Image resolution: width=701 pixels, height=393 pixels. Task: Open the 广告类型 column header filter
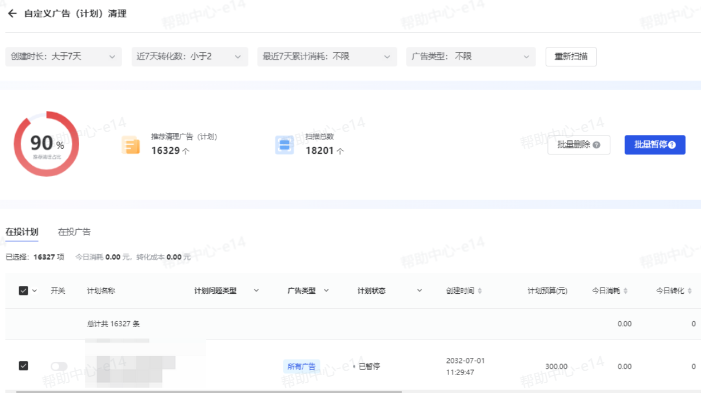point(326,291)
